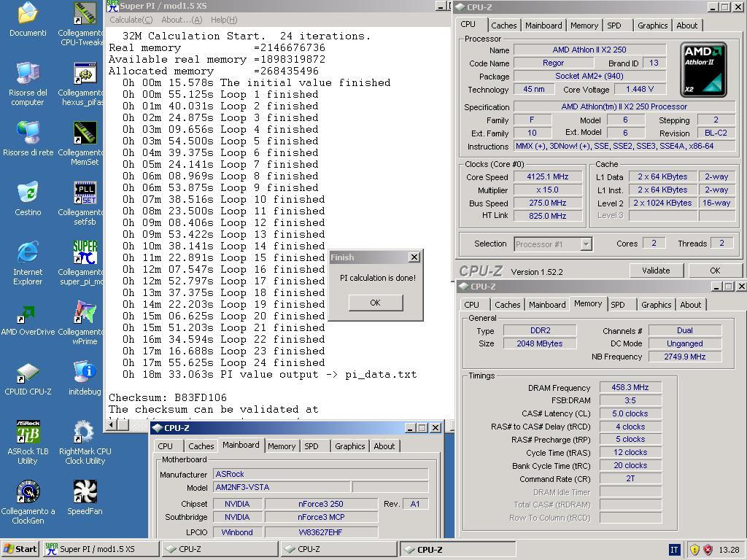The height and width of the screenshot is (560, 747).
Task: Select About tab in Mainboard CPU-Z window
Action: 384,446
